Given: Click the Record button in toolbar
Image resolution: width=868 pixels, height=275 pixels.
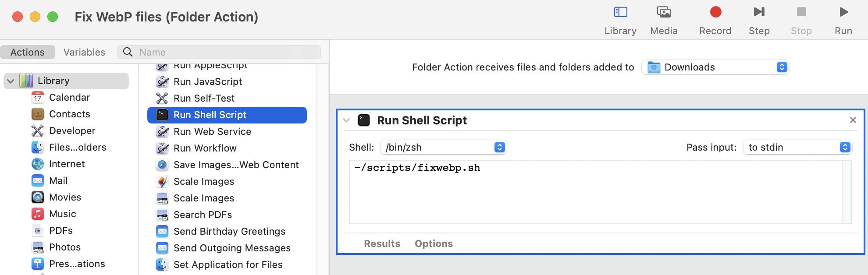Looking at the screenshot, I should click(715, 12).
